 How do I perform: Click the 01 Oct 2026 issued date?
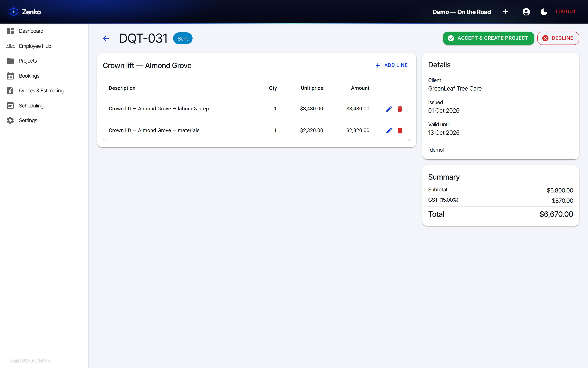coord(444,111)
